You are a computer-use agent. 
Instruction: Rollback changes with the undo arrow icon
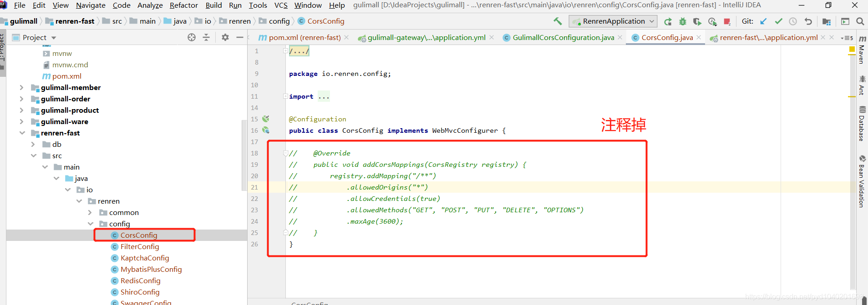coord(808,21)
